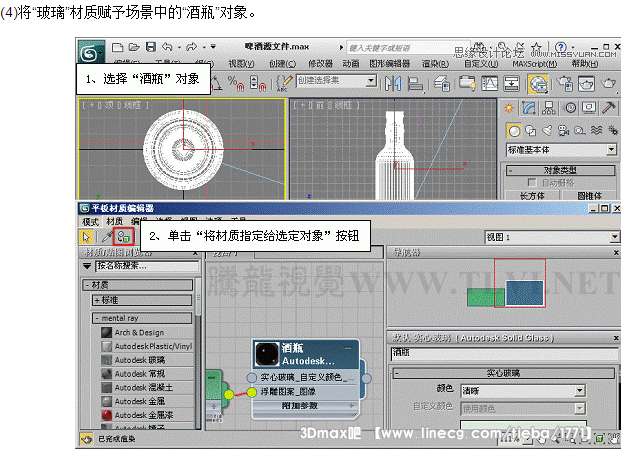Toggle the 自动栅格 checkbox
The image size is (621, 450).
532,182
